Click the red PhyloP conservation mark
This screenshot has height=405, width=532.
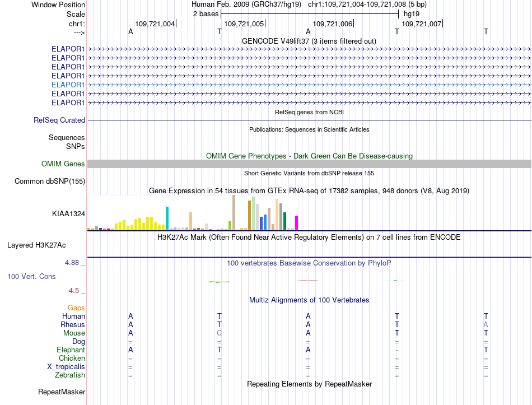point(308,281)
